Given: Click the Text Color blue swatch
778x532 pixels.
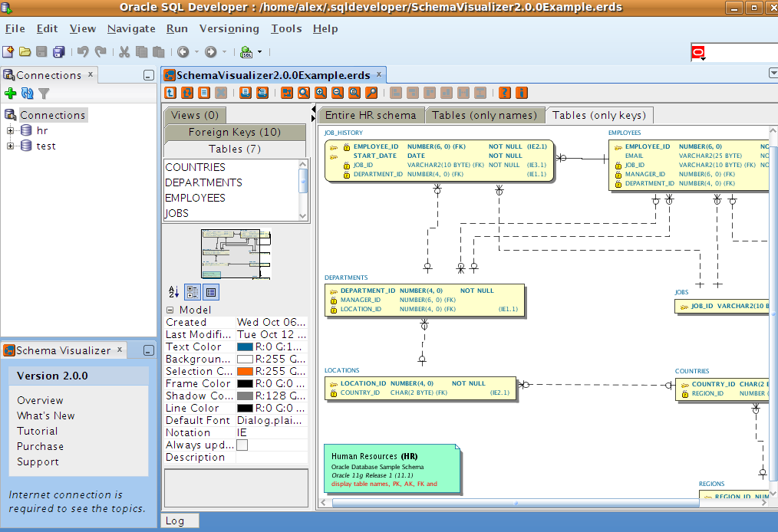Looking at the screenshot, I should [245, 346].
